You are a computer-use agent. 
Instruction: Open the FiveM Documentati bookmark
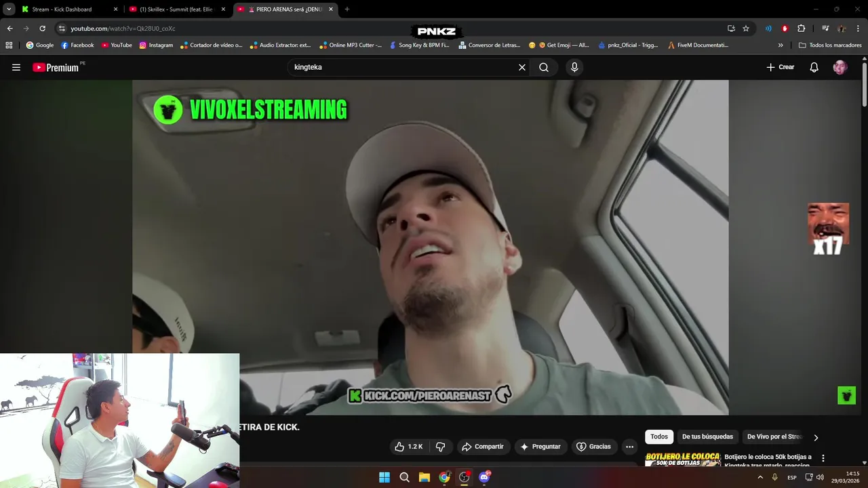click(x=698, y=45)
